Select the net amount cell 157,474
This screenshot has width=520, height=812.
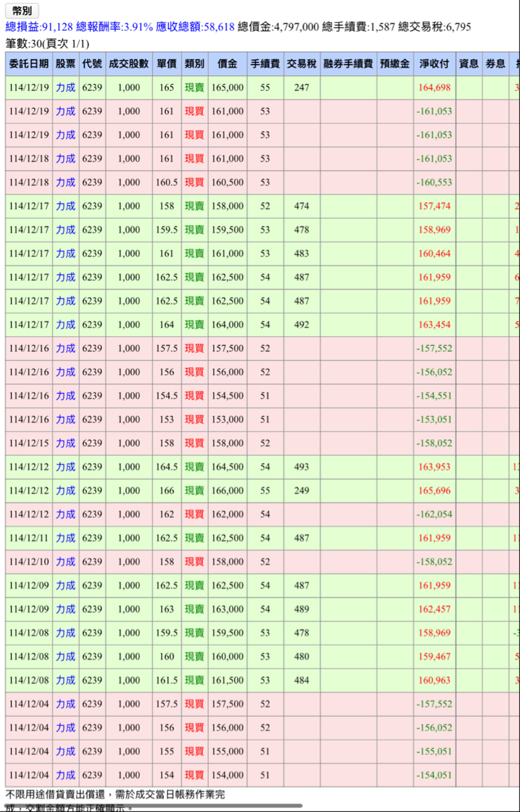(434, 206)
